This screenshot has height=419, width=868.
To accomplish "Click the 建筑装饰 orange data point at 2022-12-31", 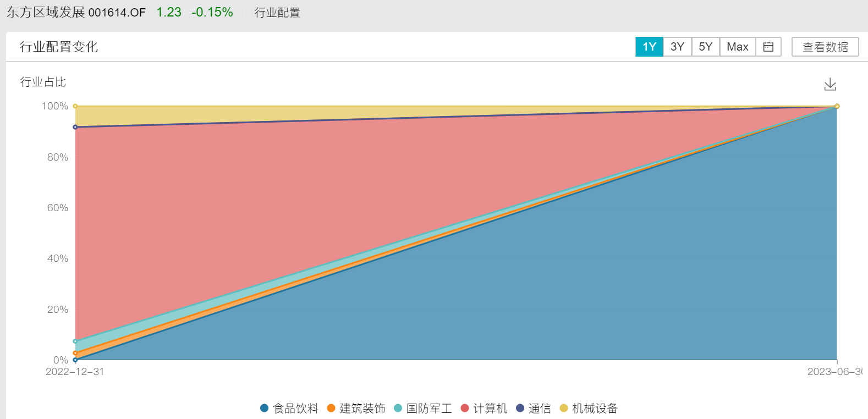I will point(75,353).
